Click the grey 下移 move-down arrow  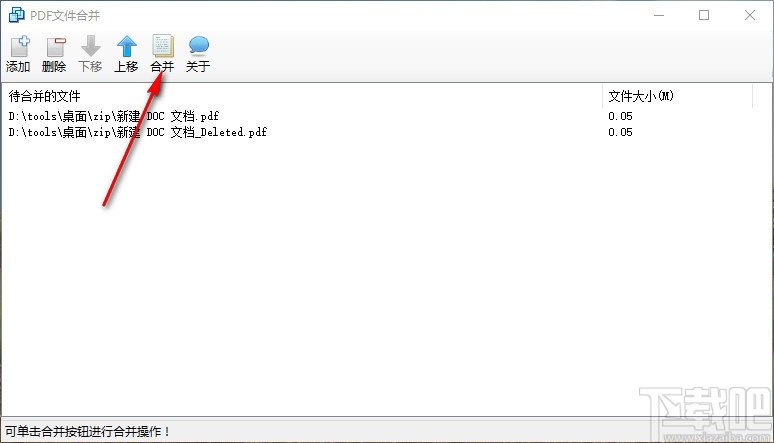coord(90,46)
